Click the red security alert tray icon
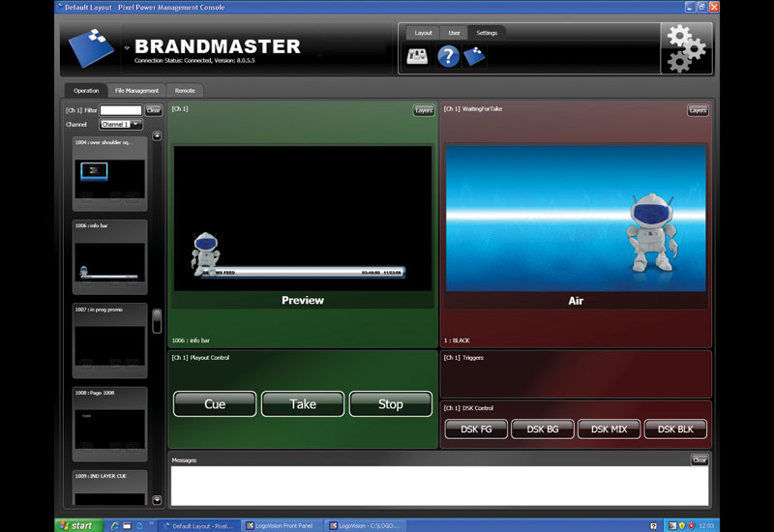The image size is (774, 532). [x=691, y=525]
